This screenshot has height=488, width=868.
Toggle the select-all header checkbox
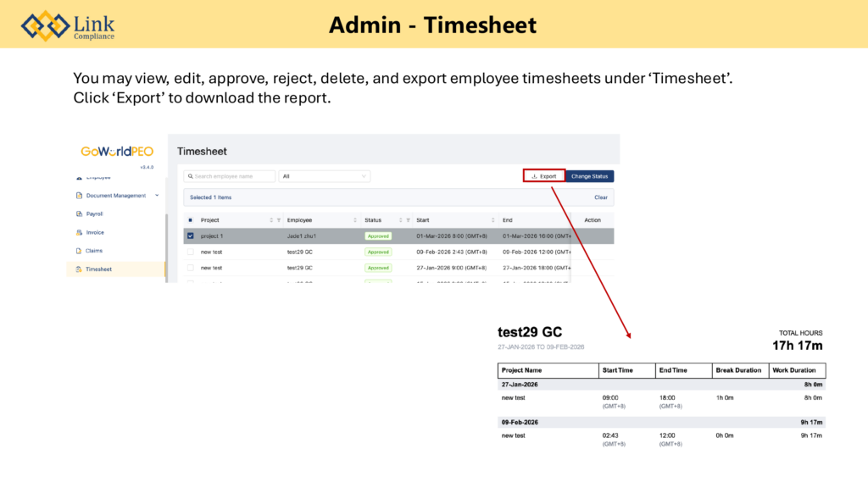click(x=190, y=220)
